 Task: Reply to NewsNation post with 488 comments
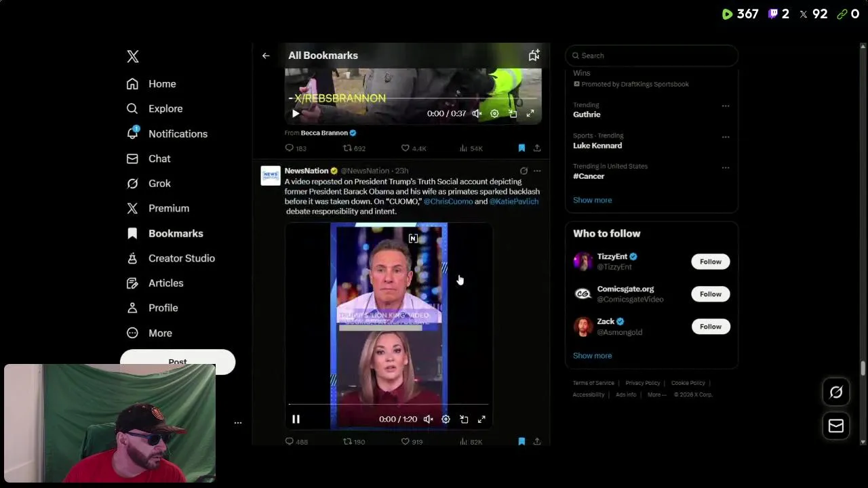296,441
